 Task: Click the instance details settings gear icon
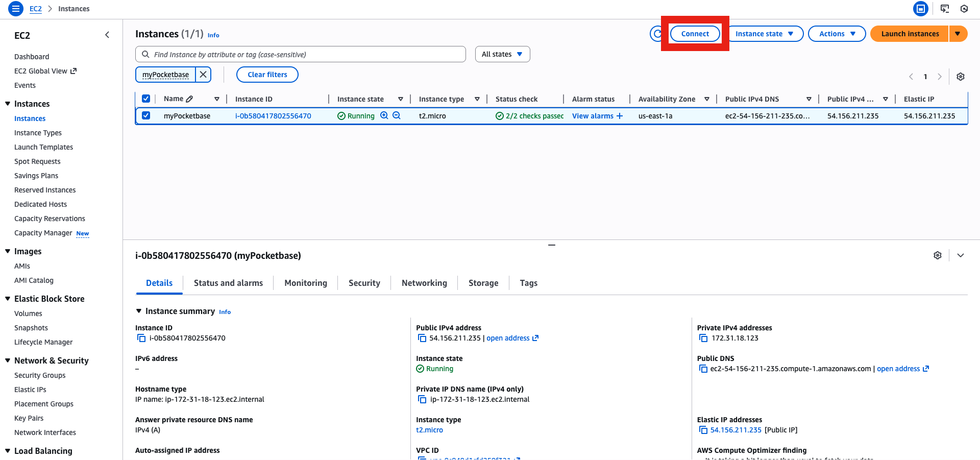pos(937,255)
